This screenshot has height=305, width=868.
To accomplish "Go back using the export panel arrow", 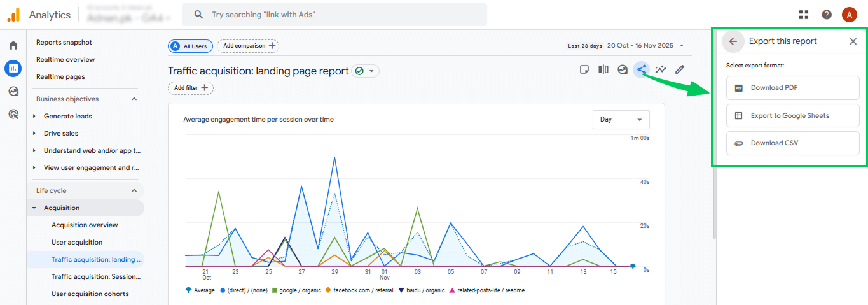I will point(733,41).
